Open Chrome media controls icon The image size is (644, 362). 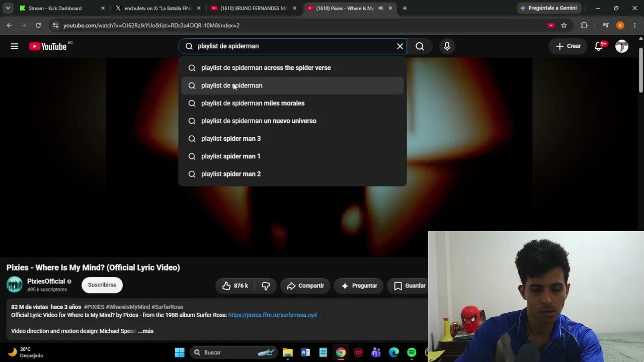tap(606, 25)
